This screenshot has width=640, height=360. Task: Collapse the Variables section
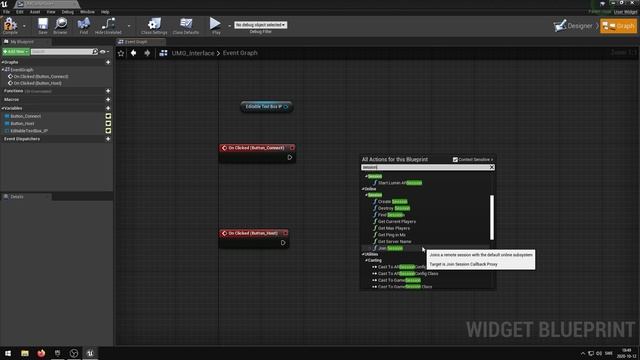2,109
